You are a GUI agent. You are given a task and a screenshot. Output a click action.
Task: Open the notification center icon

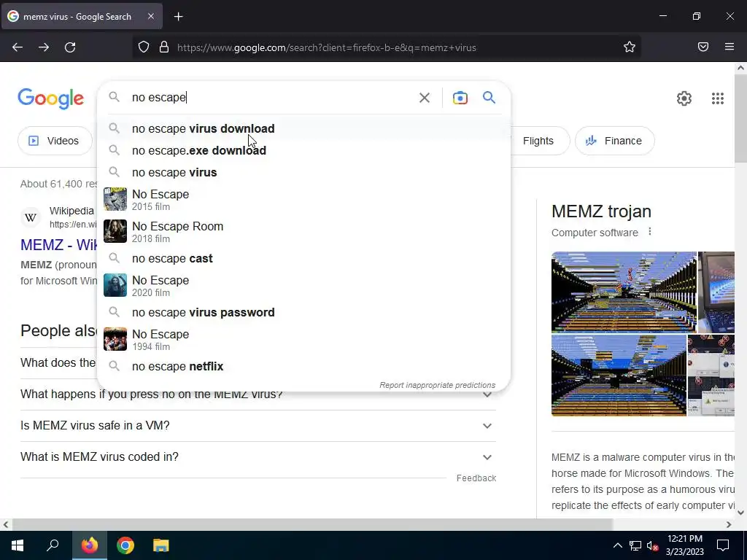coord(723,545)
